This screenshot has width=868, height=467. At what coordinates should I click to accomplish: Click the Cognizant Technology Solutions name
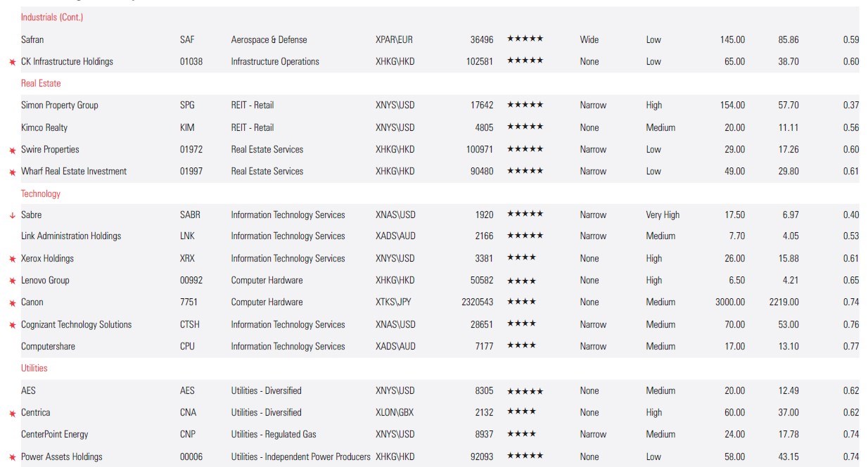(x=76, y=324)
